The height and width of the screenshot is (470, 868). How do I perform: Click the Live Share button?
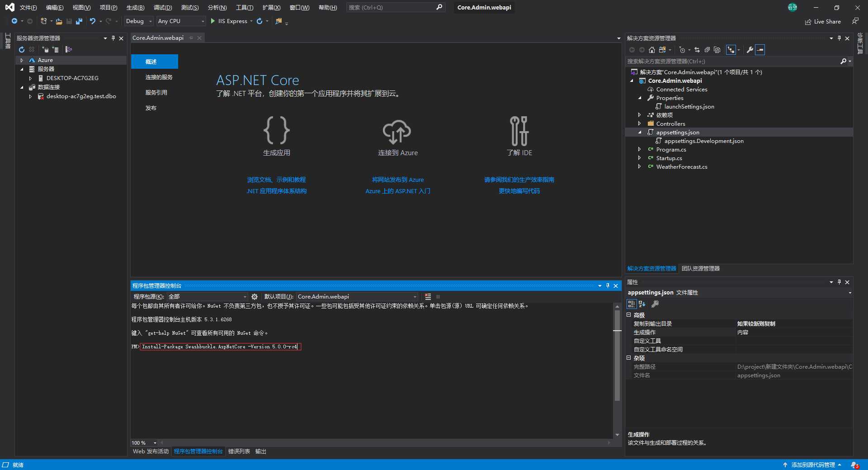coord(823,21)
